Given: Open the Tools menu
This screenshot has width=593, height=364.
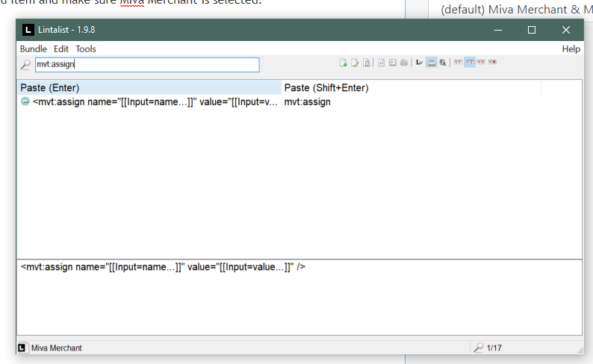Looking at the screenshot, I should [x=86, y=48].
